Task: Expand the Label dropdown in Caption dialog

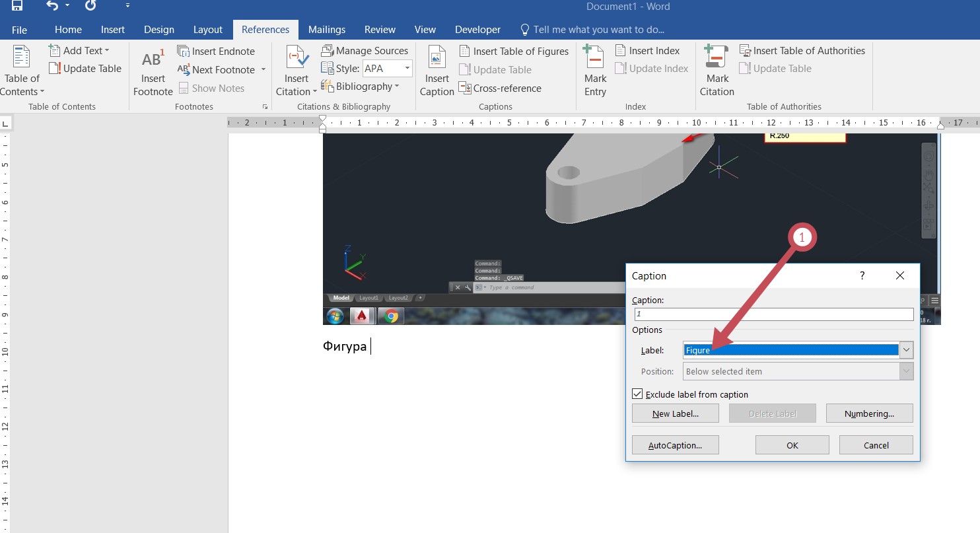Action: click(x=906, y=350)
